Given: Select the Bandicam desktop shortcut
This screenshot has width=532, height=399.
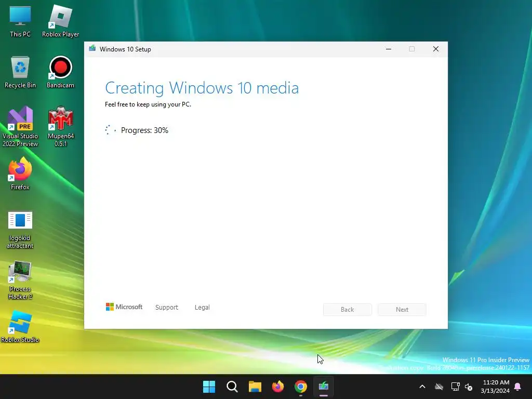Looking at the screenshot, I should click(60, 72).
